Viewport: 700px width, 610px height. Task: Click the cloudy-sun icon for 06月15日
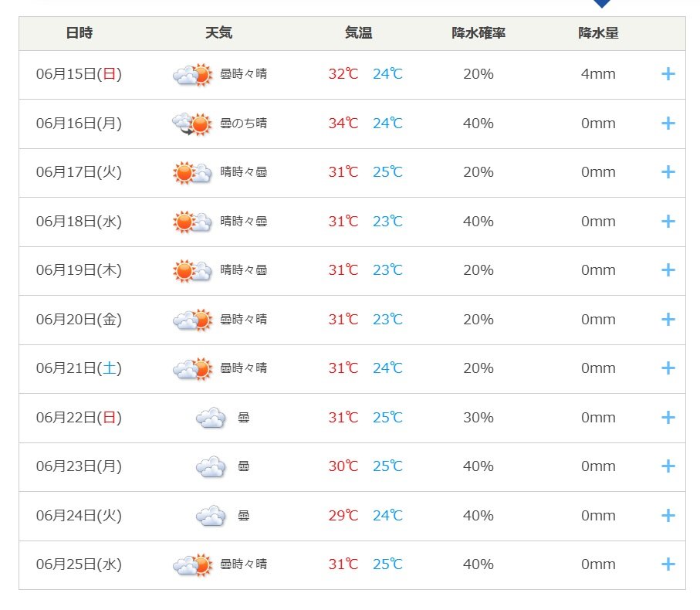point(192,75)
